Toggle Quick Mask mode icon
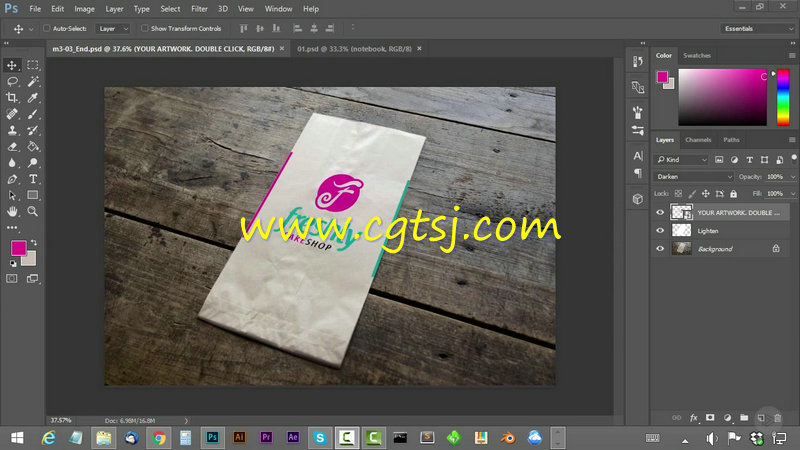Image resolution: width=800 pixels, height=450 pixels. pyautogui.click(x=12, y=279)
